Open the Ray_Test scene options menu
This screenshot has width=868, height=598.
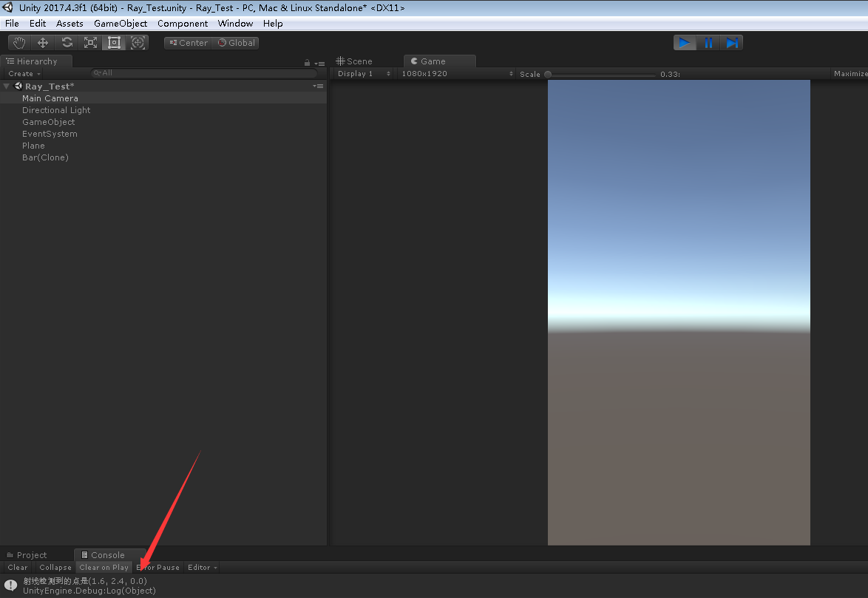click(x=319, y=86)
